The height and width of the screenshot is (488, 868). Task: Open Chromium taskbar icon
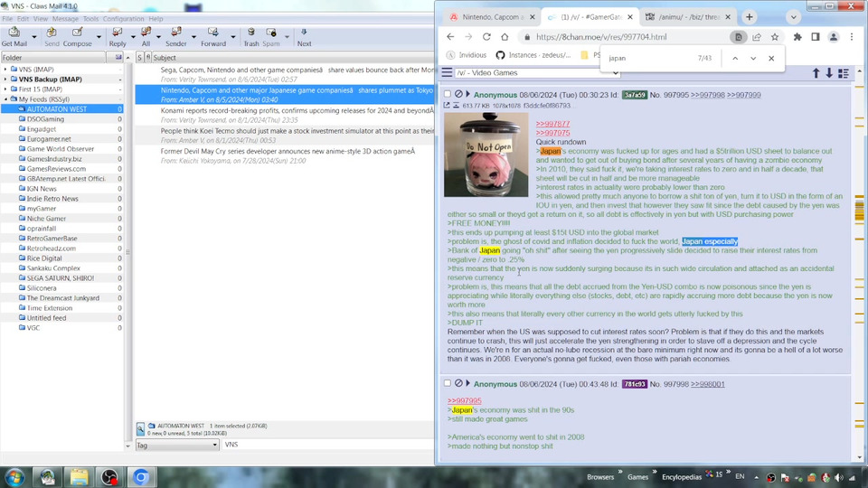pos(141,477)
